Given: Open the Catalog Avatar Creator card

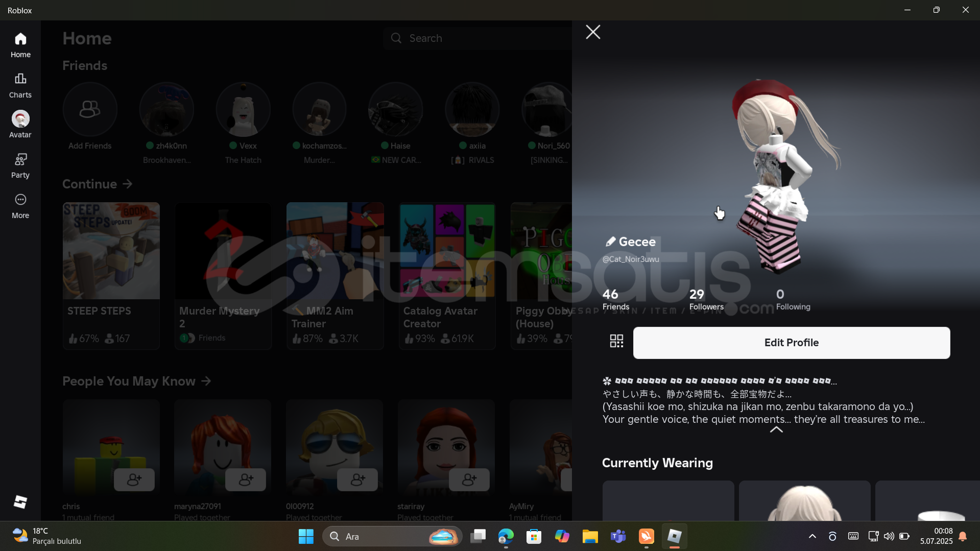Looking at the screenshot, I should 447,276.
